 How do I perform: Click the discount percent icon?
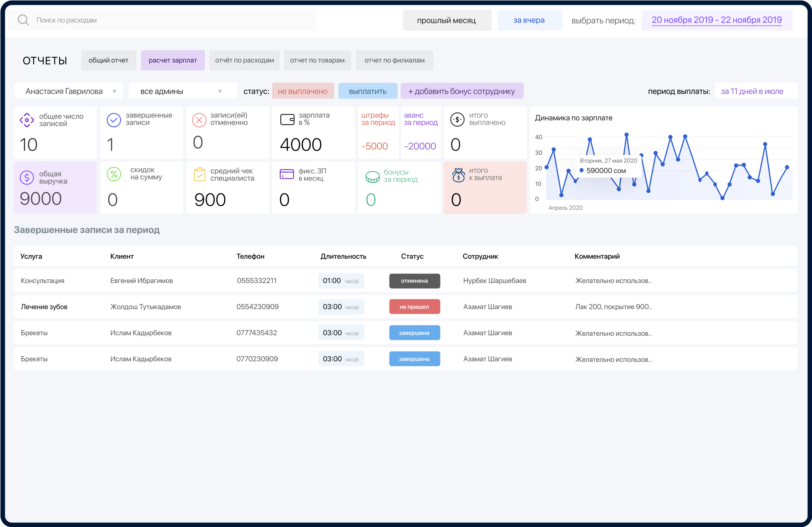[114, 174]
